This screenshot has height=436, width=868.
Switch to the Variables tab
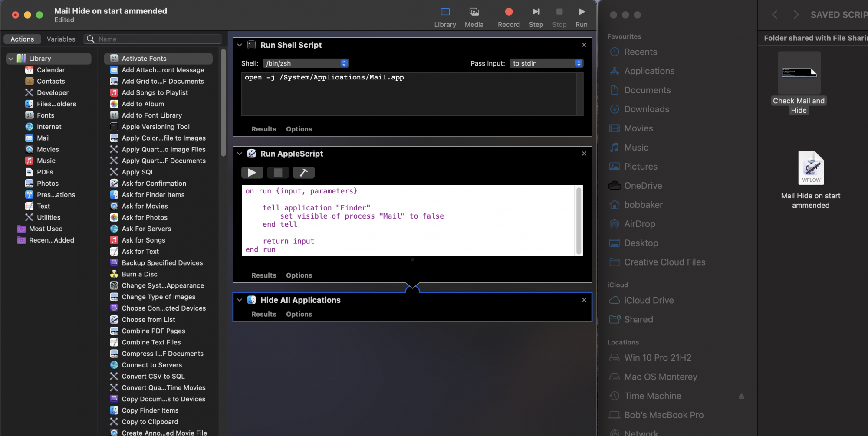coord(61,39)
